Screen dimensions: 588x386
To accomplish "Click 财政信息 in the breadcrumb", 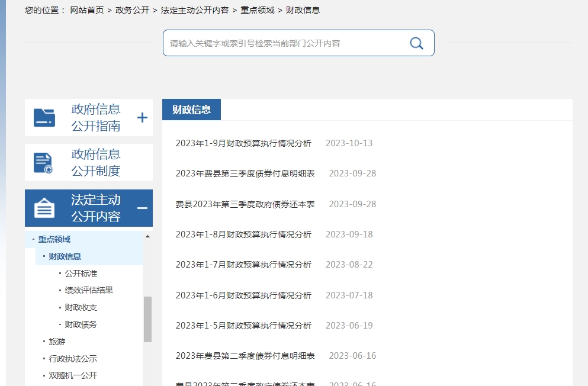I will 303,10.
